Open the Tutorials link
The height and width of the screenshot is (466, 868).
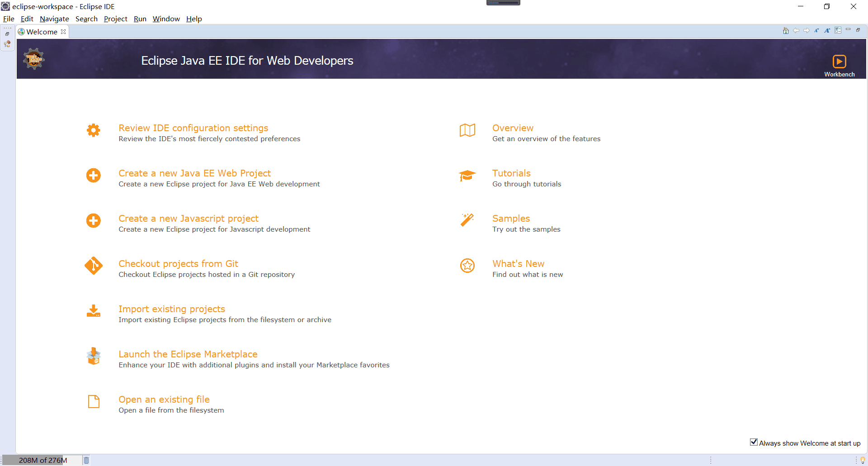[511, 173]
